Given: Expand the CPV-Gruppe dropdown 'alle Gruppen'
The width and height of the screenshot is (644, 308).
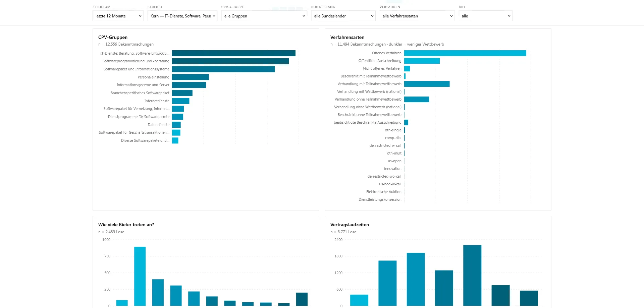Looking at the screenshot, I should pyautogui.click(x=264, y=16).
